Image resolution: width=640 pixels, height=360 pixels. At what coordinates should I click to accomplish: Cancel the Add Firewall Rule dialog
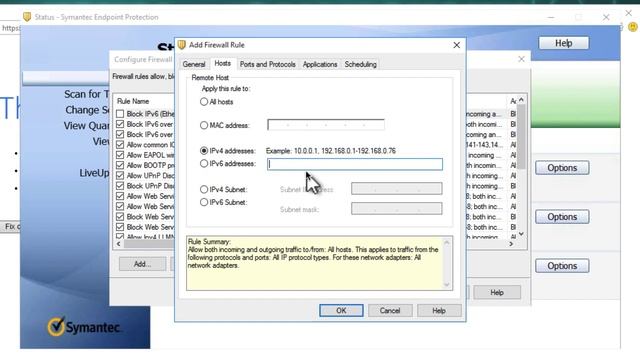pos(390,311)
